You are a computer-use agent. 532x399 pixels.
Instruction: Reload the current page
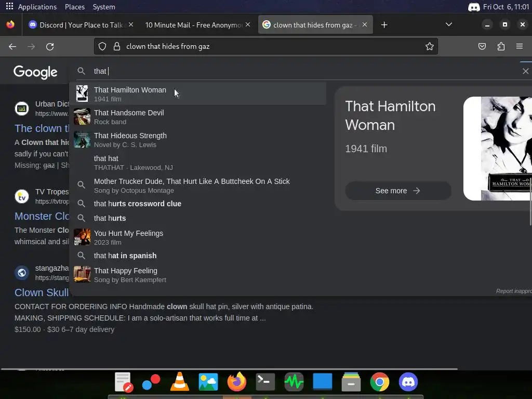(x=50, y=46)
